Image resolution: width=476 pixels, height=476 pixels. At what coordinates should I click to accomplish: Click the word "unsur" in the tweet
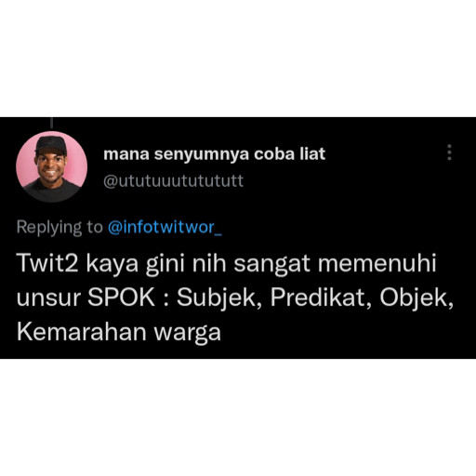[x=48, y=298]
